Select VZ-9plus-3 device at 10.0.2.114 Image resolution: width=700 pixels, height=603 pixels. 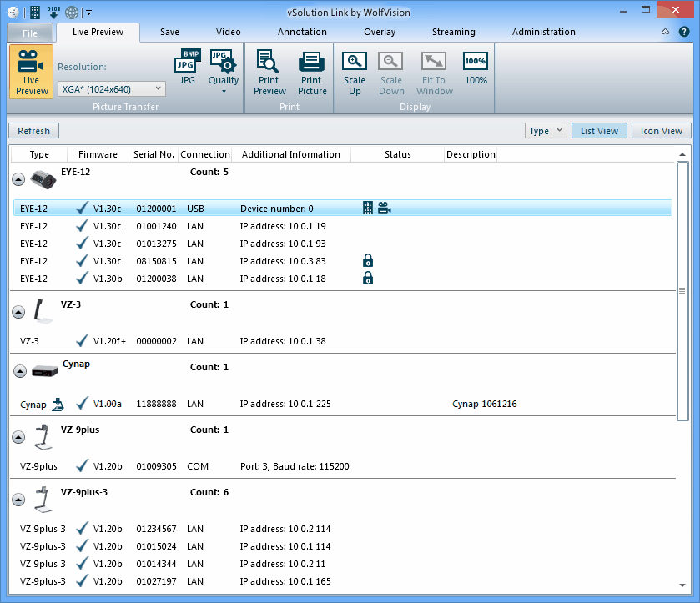pyautogui.click(x=343, y=529)
